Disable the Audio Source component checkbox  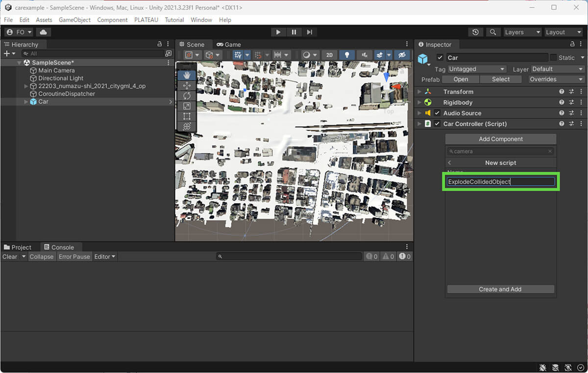pos(437,113)
